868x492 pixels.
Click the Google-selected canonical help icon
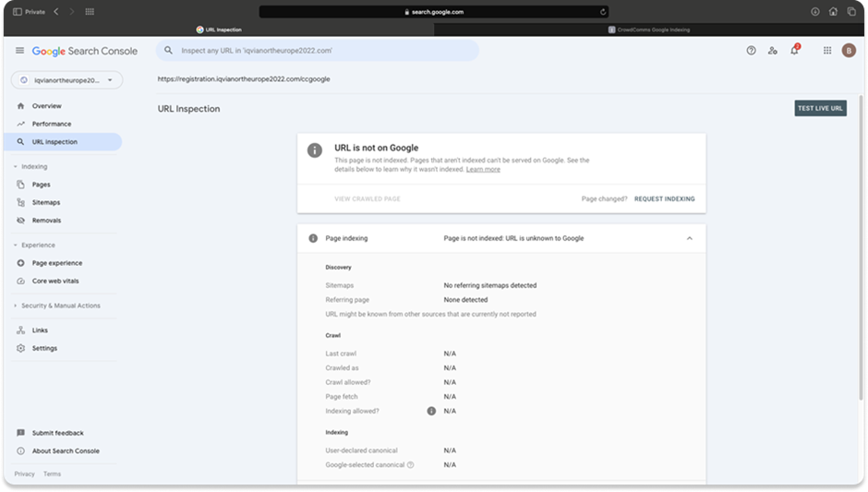(411, 465)
